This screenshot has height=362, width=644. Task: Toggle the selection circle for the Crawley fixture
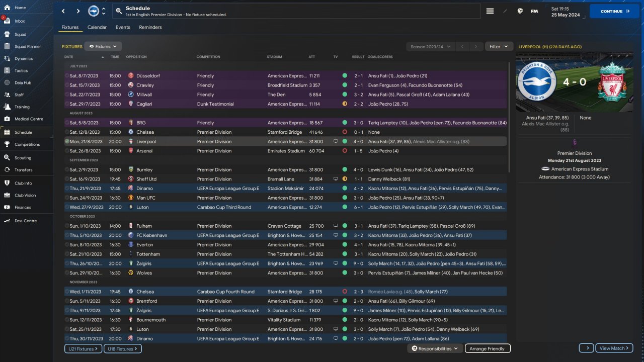pyautogui.click(x=67, y=85)
